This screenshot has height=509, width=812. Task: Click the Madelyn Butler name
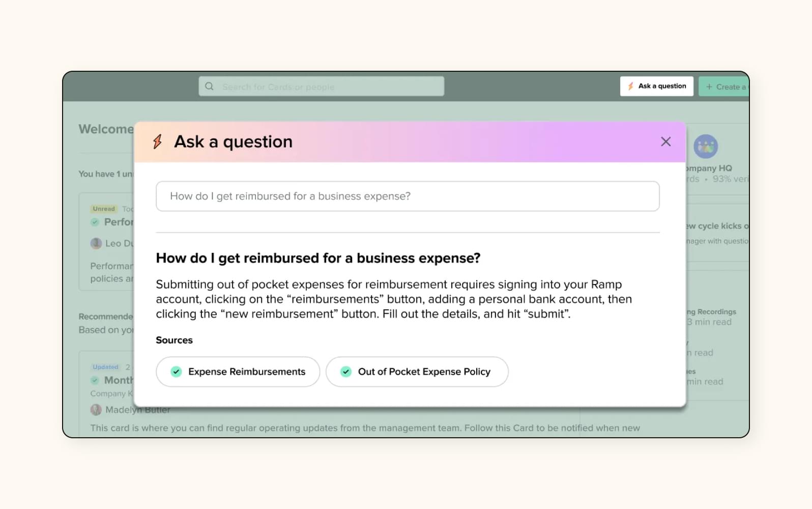coord(138,410)
